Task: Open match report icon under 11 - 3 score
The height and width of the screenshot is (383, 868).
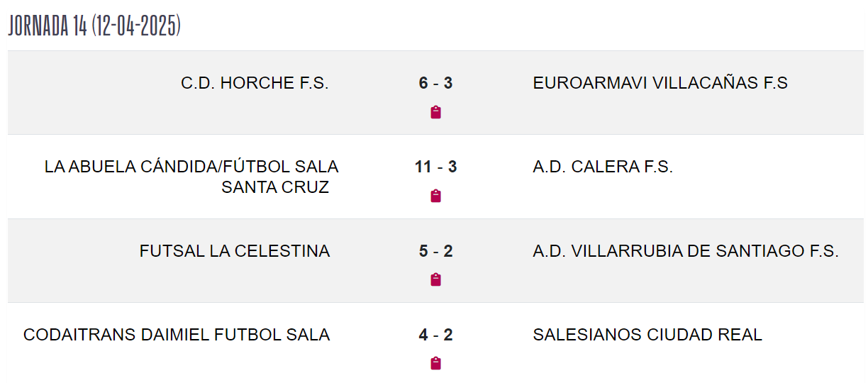Action: [x=436, y=196]
